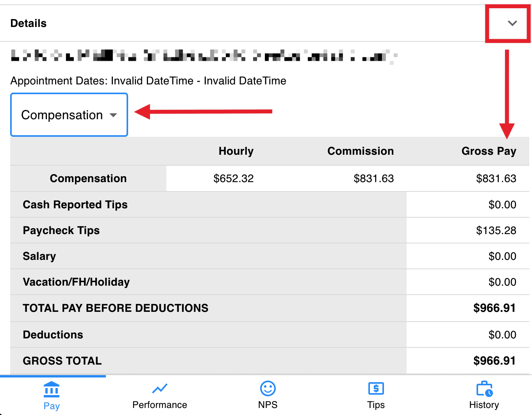Click the Vacation/FH/Holiday row label
The height and width of the screenshot is (415, 532).
(x=77, y=282)
